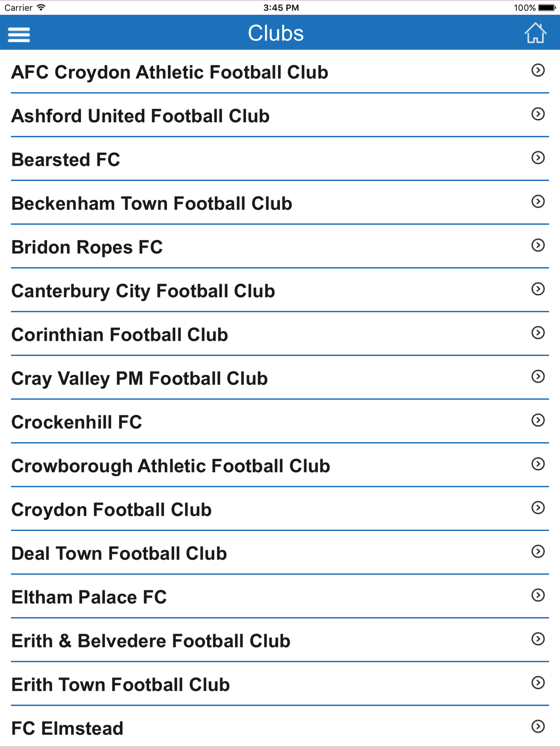This screenshot has width=560, height=747.
Task: Open the hamburger menu icon
Action: pyautogui.click(x=19, y=35)
